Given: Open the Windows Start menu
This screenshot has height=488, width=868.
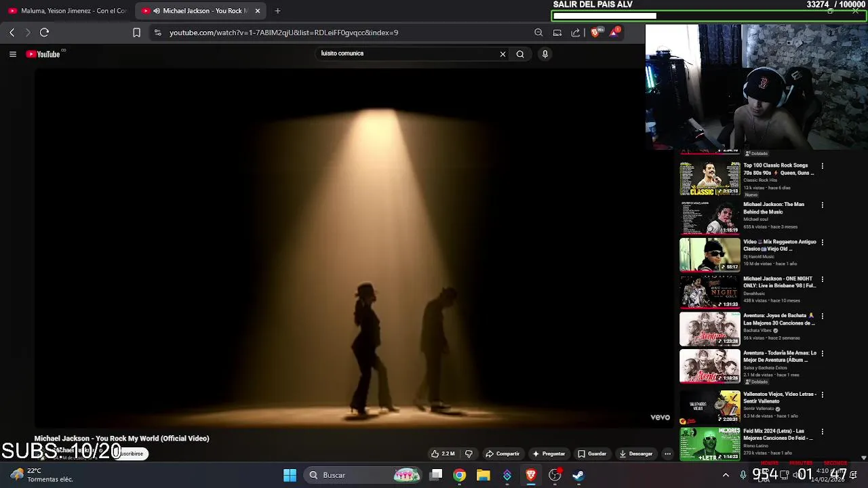Looking at the screenshot, I should point(290,475).
